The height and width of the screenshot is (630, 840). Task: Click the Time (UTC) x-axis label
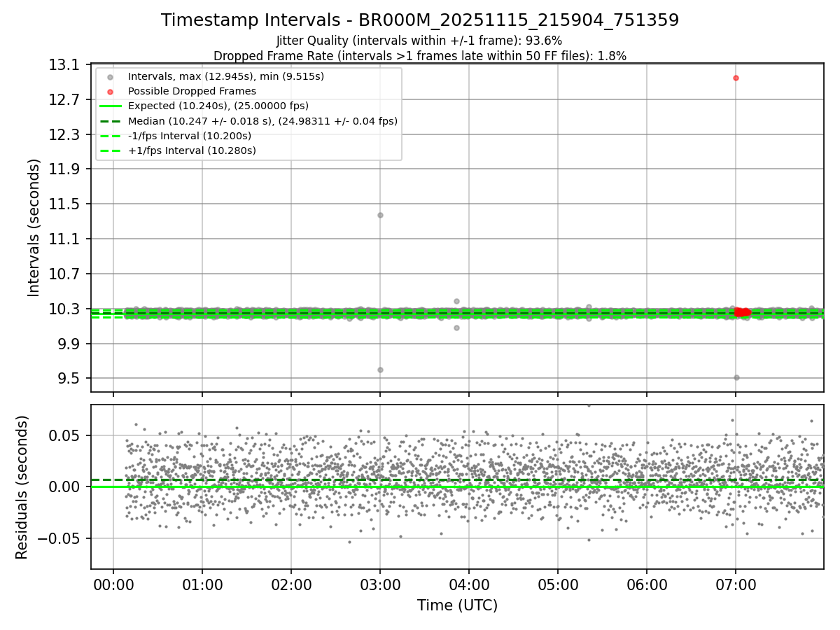pyautogui.click(x=457, y=605)
